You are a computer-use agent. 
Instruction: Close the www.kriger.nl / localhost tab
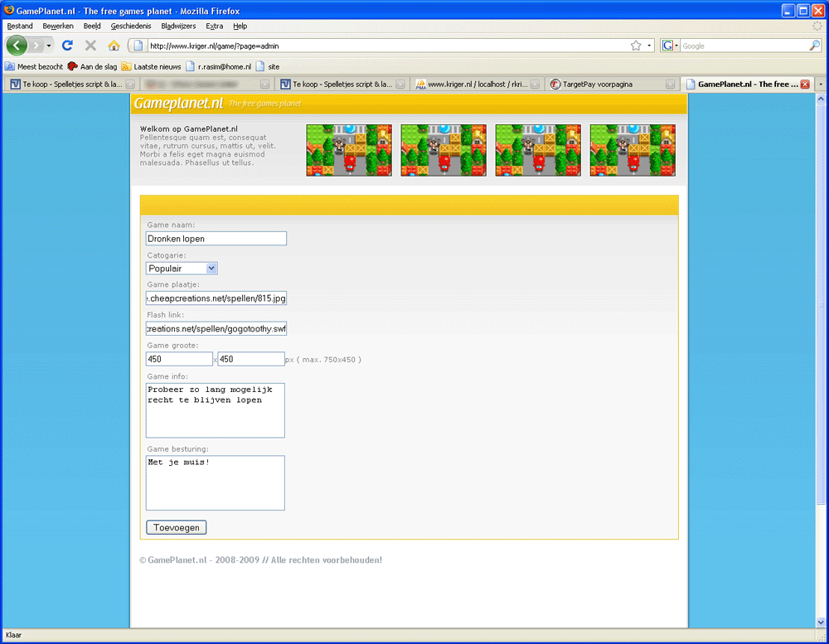tap(535, 84)
